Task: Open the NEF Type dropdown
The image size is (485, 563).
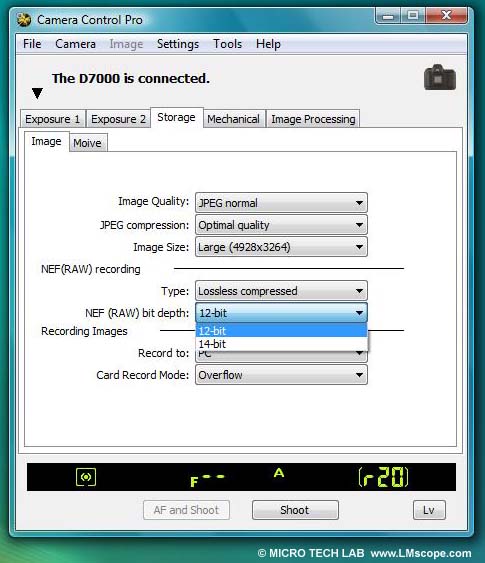Action: pyautogui.click(x=281, y=291)
